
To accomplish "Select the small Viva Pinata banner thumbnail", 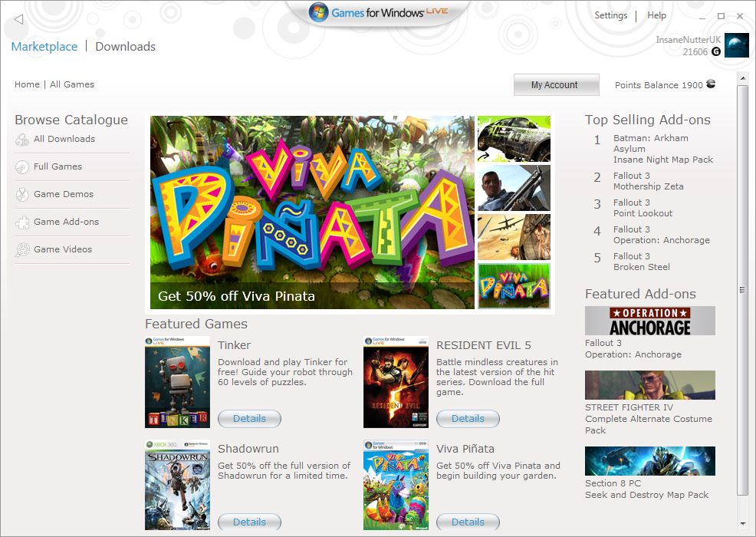I will tap(514, 286).
